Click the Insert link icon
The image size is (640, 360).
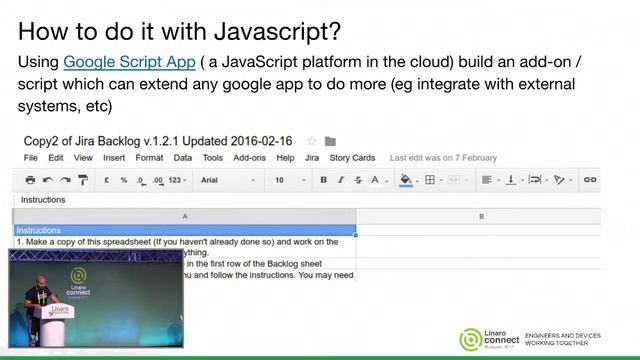(590, 180)
